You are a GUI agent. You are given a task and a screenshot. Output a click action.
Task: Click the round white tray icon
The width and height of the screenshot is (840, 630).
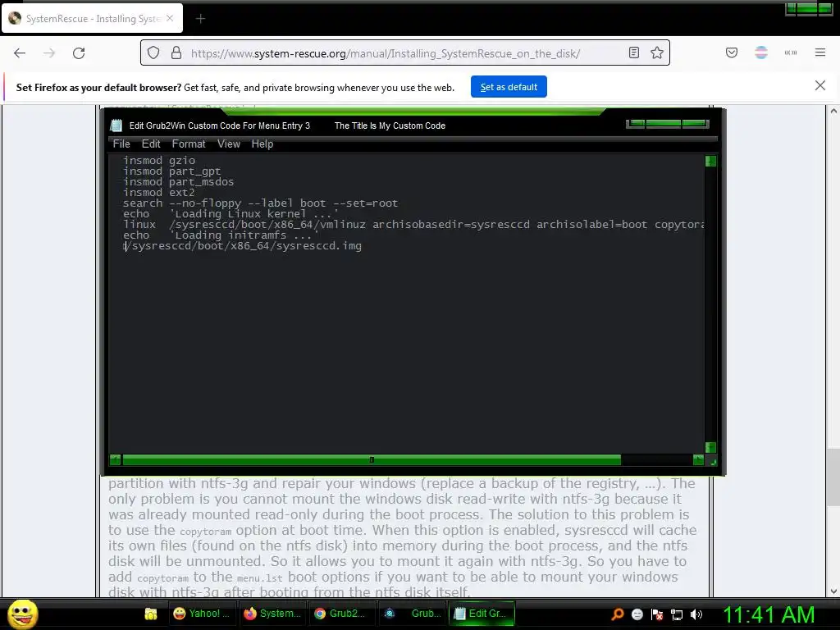[637, 614]
